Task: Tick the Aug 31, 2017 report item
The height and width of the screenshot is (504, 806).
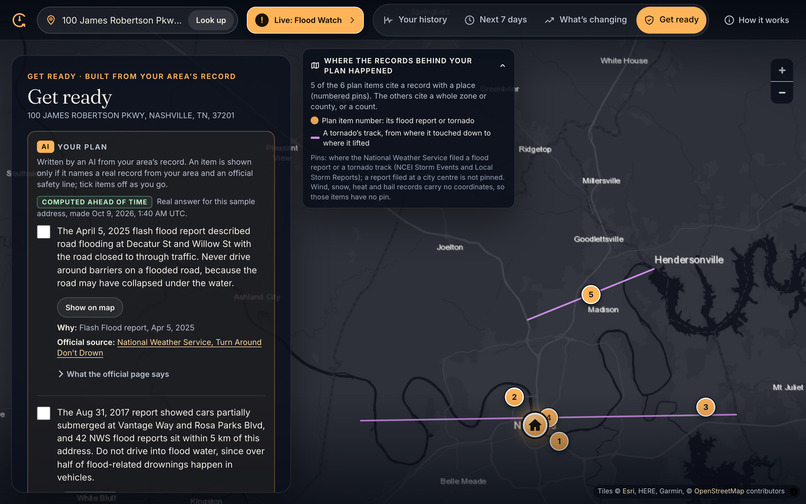Action: [44, 413]
